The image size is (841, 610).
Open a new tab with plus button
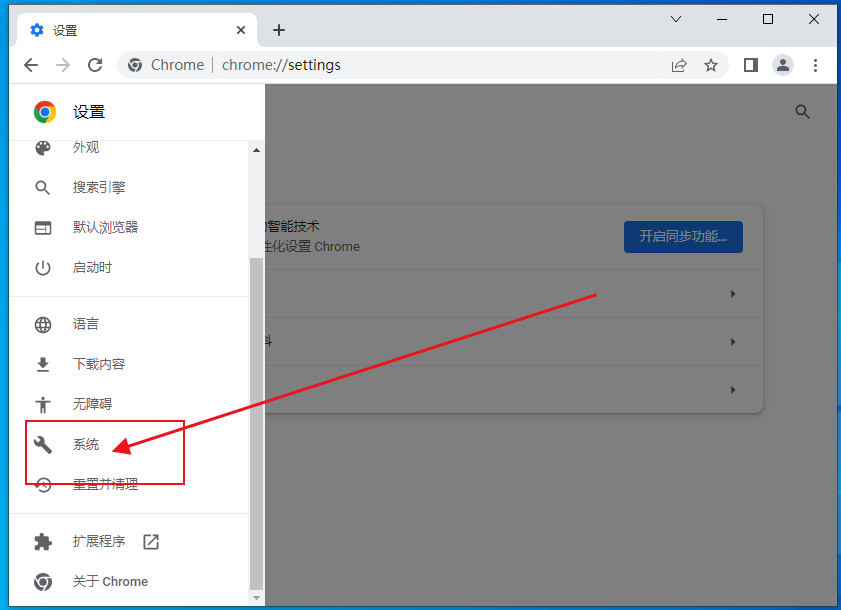click(x=278, y=30)
